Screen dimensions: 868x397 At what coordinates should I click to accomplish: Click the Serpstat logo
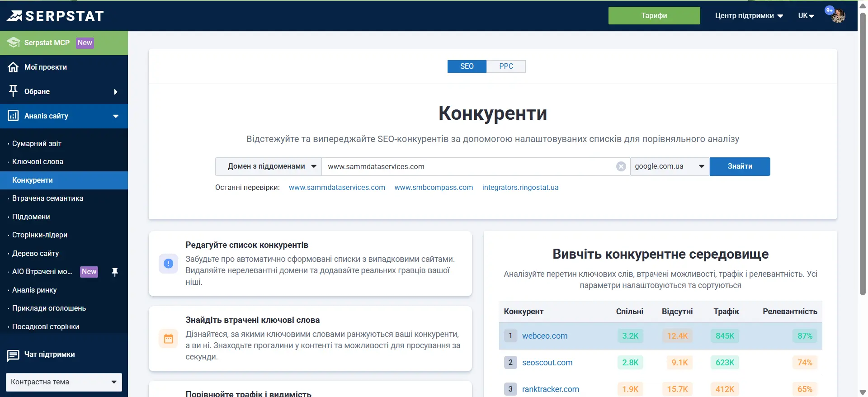tap(55, 16)
